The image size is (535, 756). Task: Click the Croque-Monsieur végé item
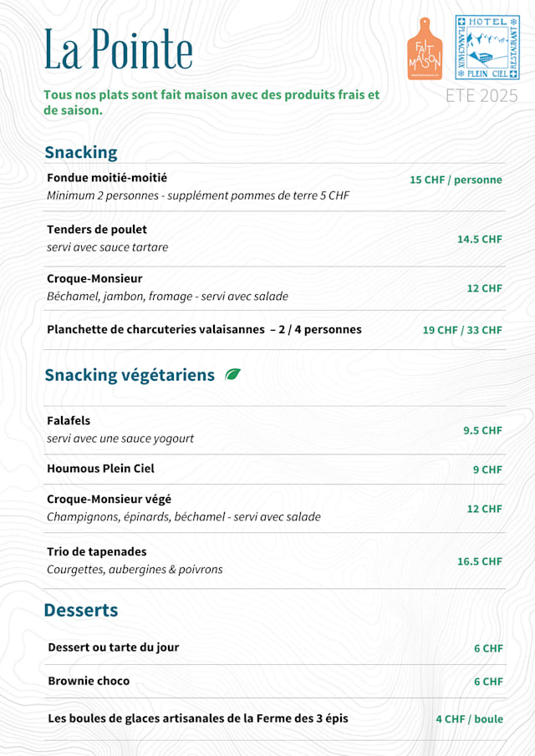(x=109, y=499)
